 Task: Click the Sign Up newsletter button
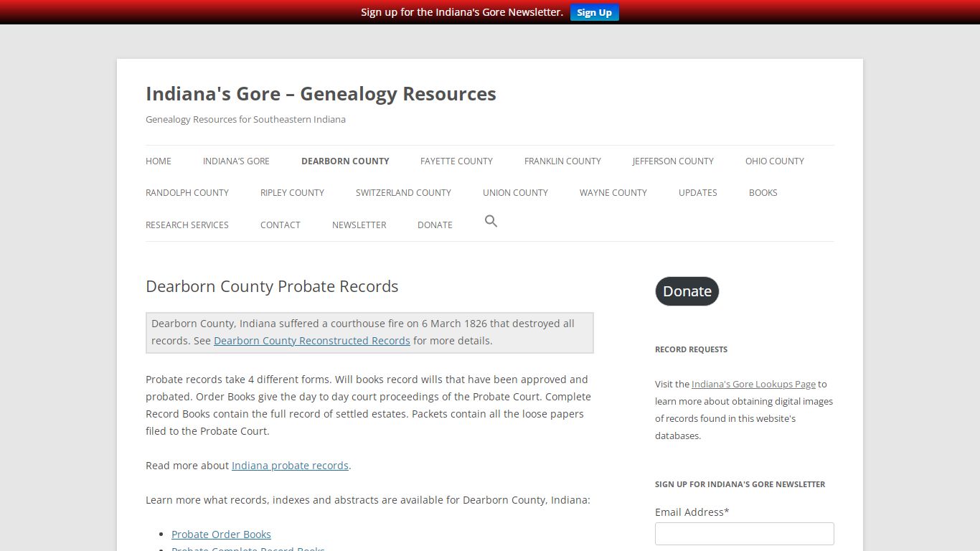coord(594,12)
